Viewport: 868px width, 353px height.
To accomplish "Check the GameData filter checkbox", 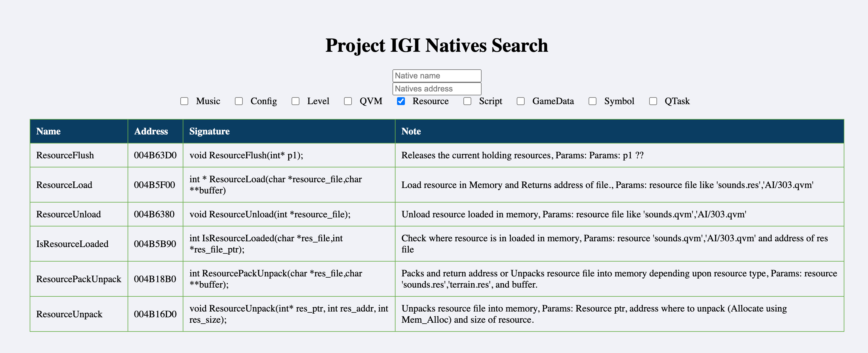I will (520, 101).
